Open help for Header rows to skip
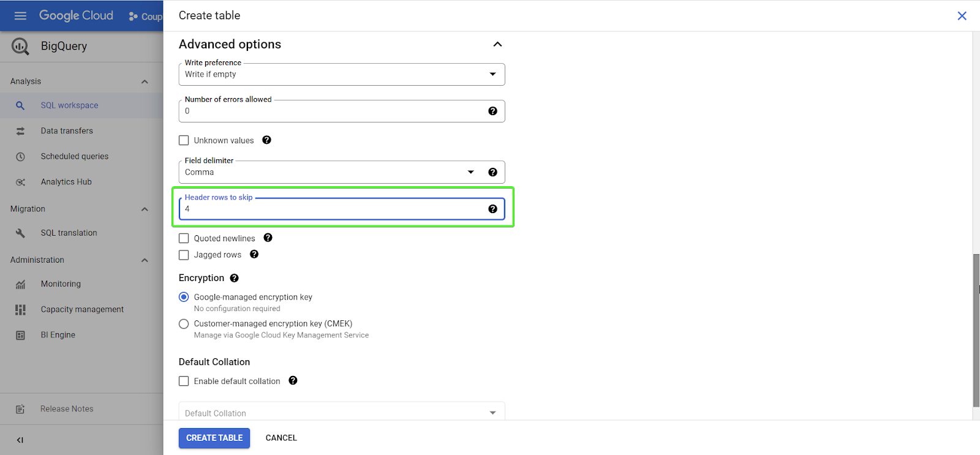Image resolution: width=980 pixels, height=455 pixels. [x=492, y=209]
